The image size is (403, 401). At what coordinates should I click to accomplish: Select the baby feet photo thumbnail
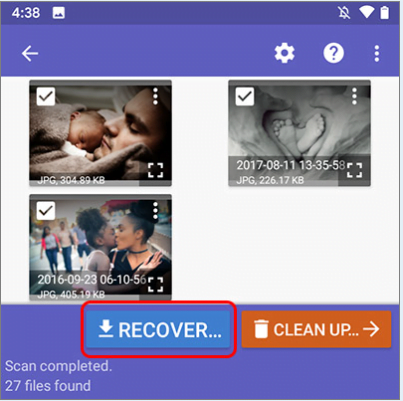pos(299,133)
